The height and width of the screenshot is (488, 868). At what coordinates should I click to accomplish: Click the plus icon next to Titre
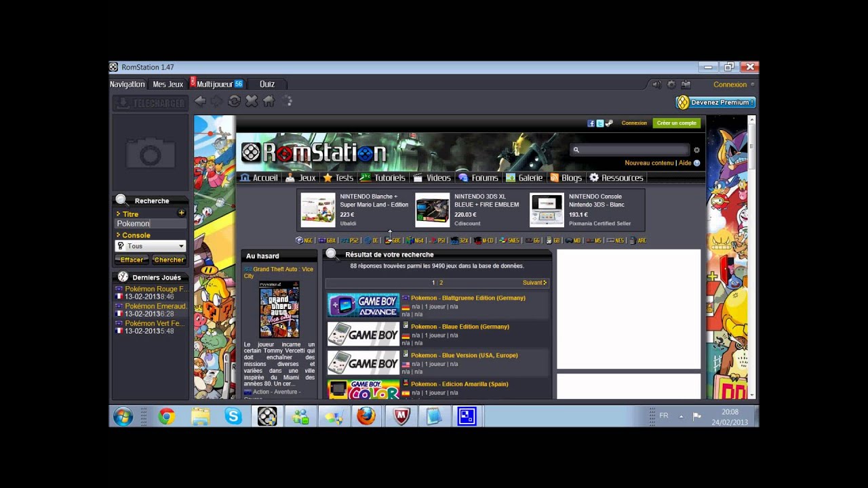pos(181,213)
